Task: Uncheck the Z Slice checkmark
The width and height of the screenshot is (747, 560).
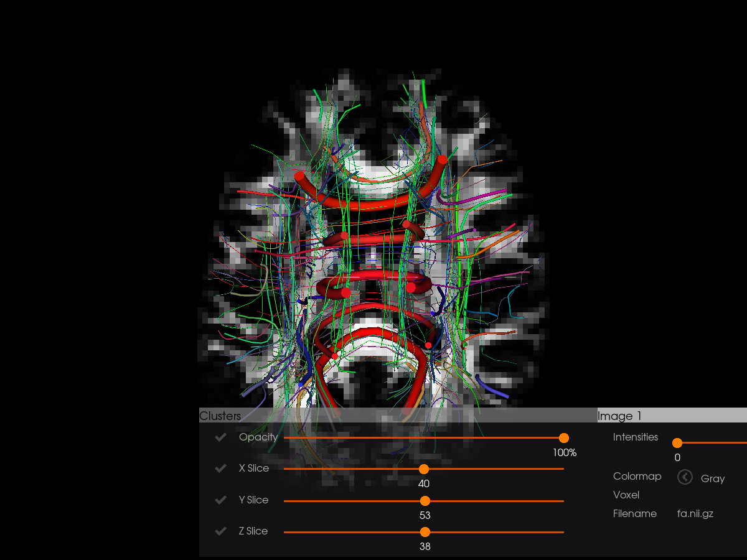Action: click(220, 531)
